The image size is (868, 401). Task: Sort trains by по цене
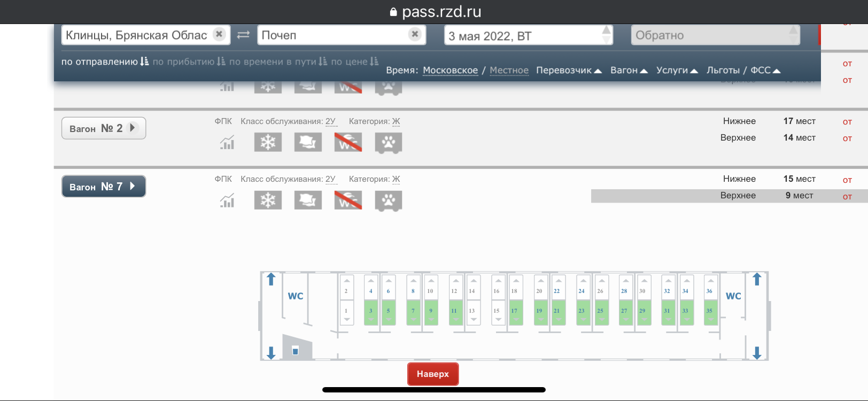point(354,62)
